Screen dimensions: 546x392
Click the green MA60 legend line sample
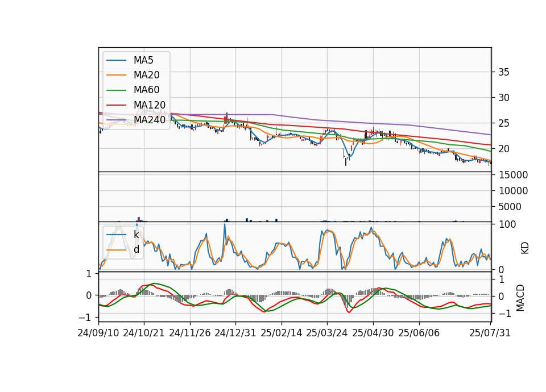(x=116, y=90)
